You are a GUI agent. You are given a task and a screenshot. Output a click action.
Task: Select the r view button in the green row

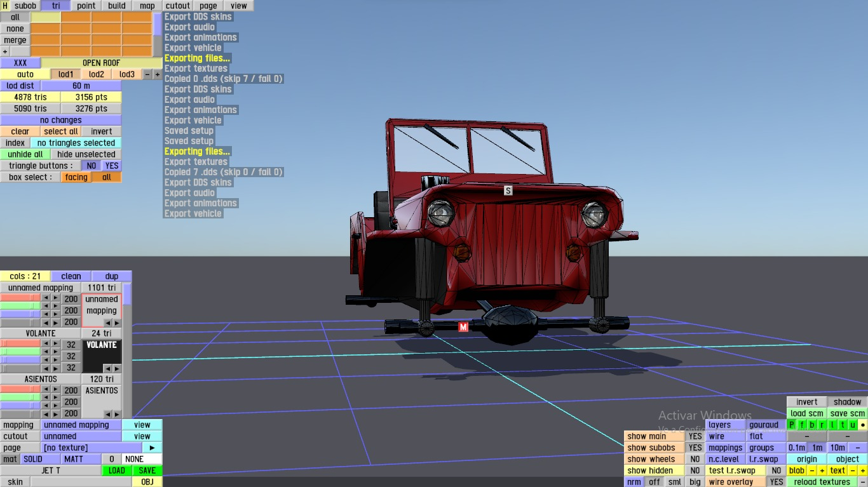822,425
